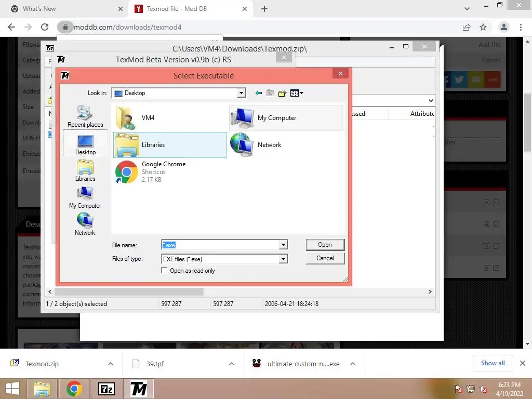The height and width of the screenshot is (399, 532).
Task: Open Google Chrome from taskbar
Action: pos(74,389)
